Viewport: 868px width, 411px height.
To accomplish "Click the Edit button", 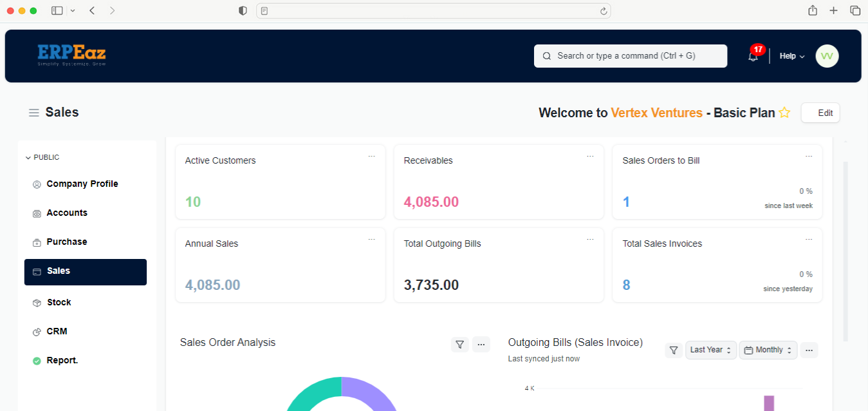I will (820, 113).
